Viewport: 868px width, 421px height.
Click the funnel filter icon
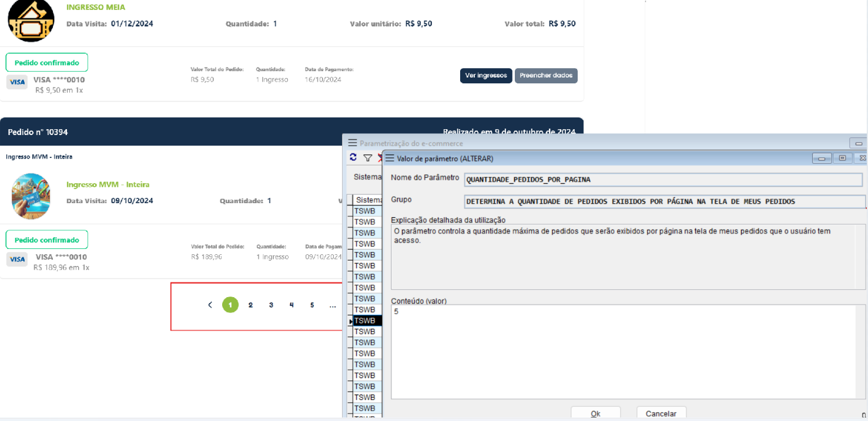(368, 157)
